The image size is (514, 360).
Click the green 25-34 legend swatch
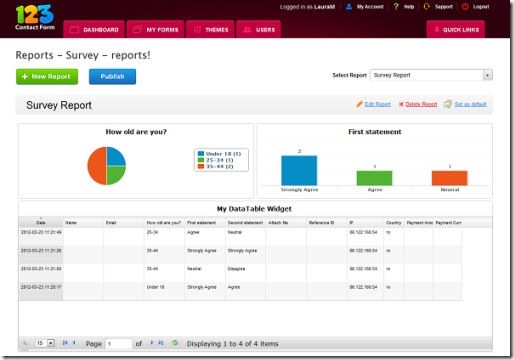tap(201, 160)
